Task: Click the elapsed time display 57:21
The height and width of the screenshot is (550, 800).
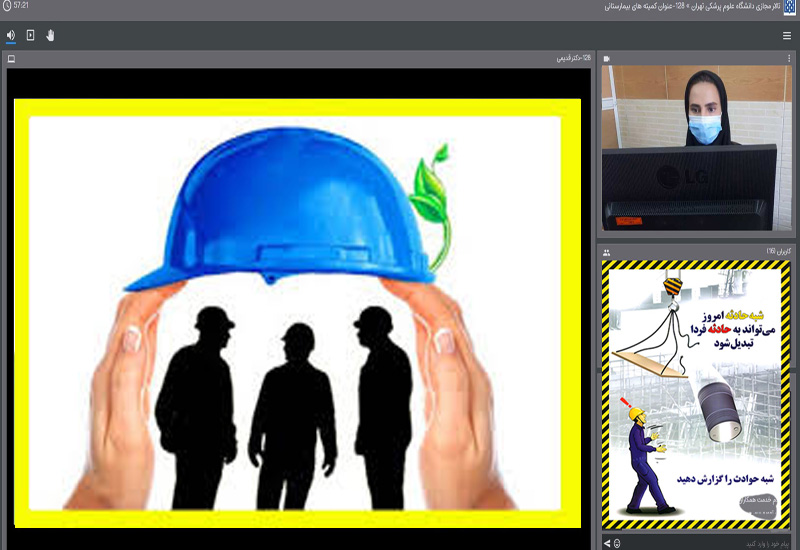Action: [22, 6]
